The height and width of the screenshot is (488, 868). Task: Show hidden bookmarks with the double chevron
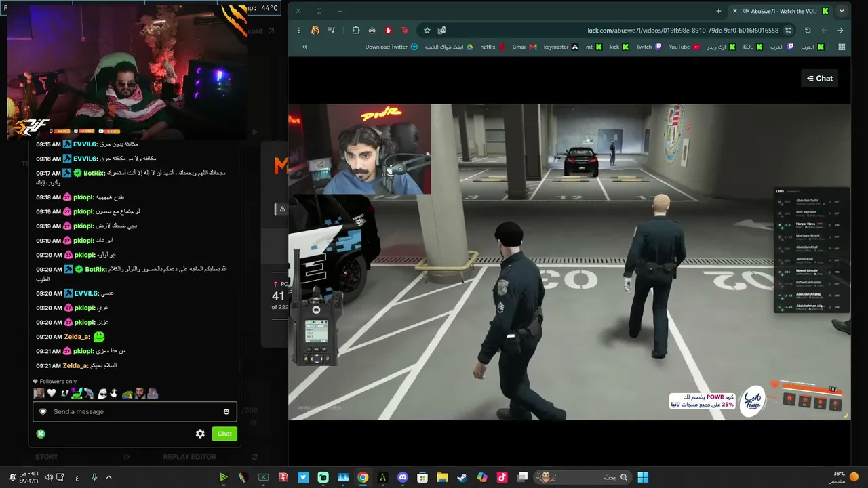click(x=304, y=47)
